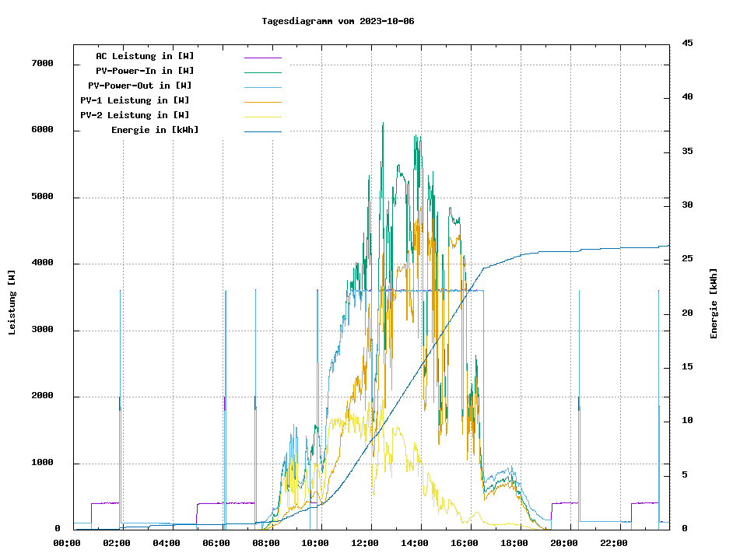Image resolution: width=747 pixels, height=560 pixels.
Task: Click the purple AC Leistung legend line
Action: [x=262, y=58]
